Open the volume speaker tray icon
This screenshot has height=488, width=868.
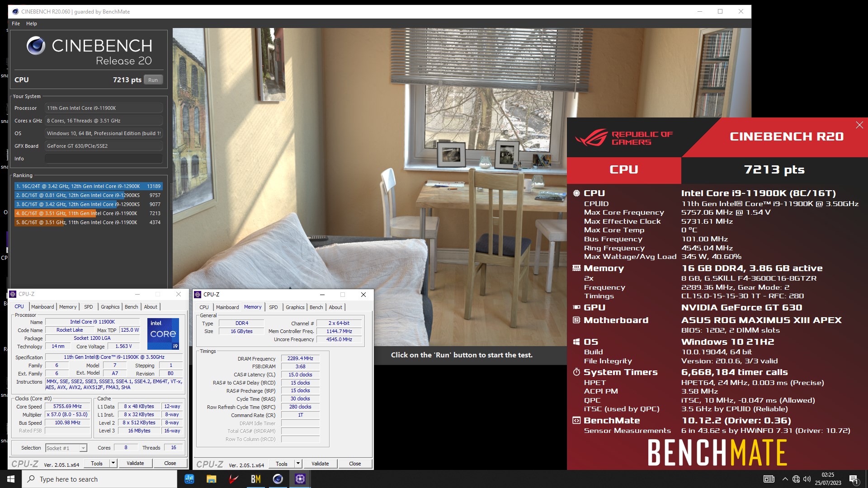(x=807, y=479)
